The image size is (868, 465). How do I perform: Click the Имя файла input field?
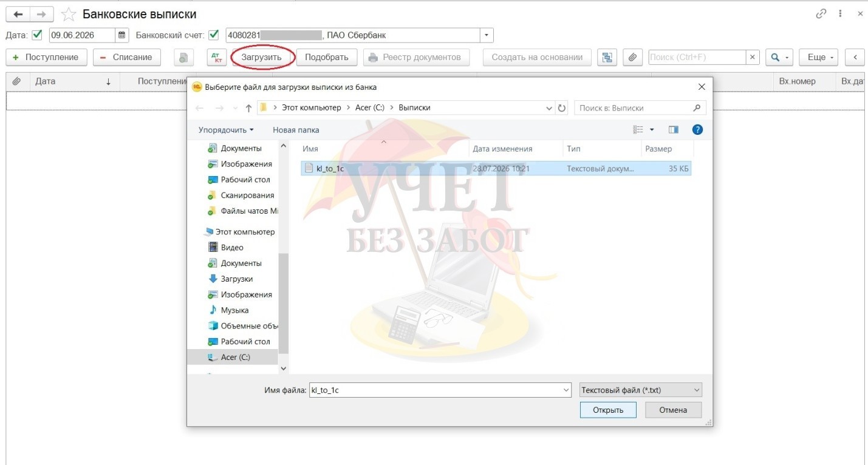click(x=436, y=390)
